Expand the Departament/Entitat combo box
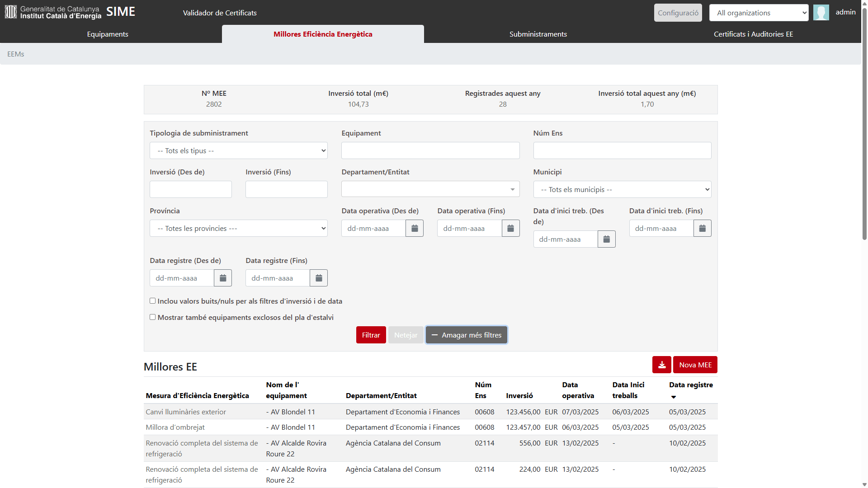 [x=430, y=189]
